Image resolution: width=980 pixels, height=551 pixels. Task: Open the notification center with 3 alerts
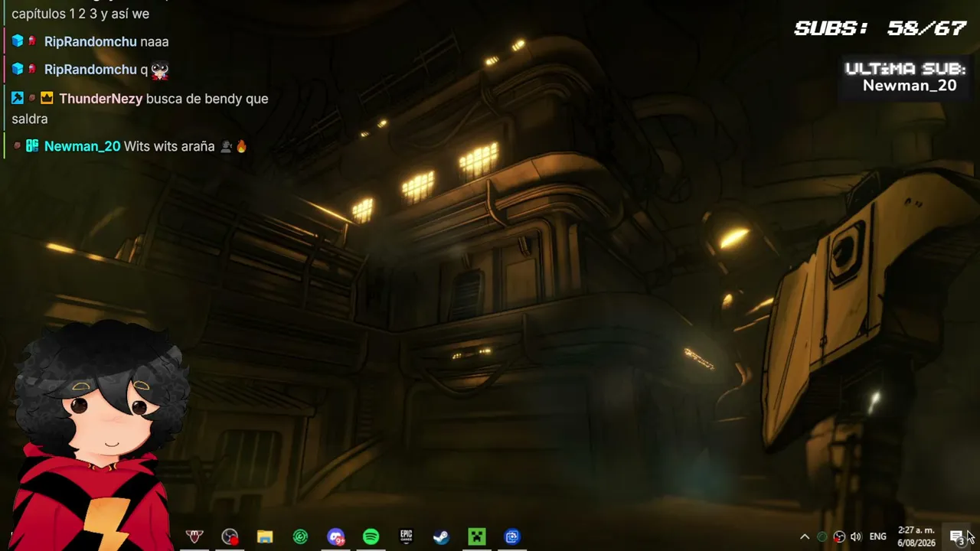(x=957, y=537)
